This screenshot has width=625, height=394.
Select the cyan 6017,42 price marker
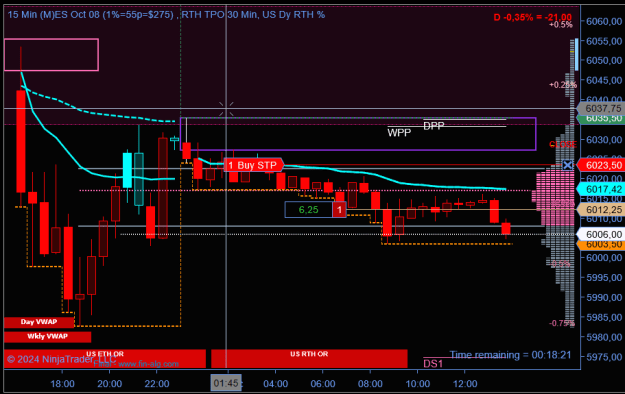(601, 189)
